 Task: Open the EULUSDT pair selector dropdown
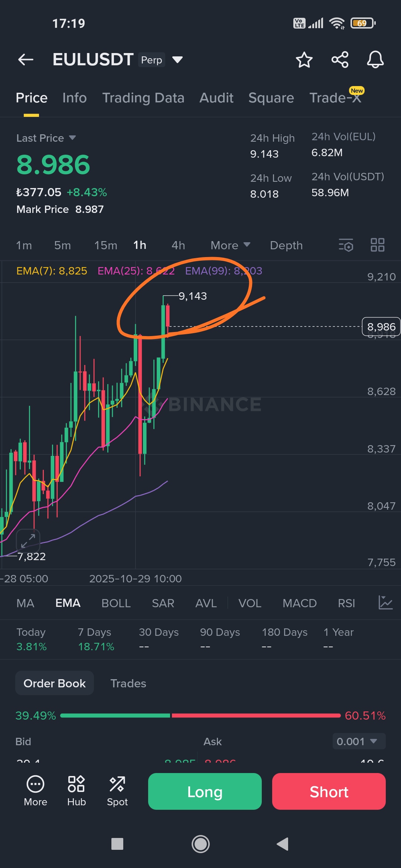[x=177, y=60]
